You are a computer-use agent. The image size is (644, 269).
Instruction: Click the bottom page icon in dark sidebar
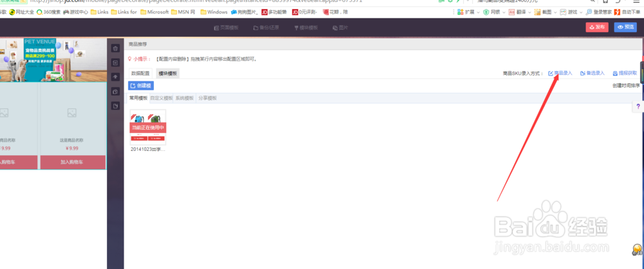click(115, 106)
